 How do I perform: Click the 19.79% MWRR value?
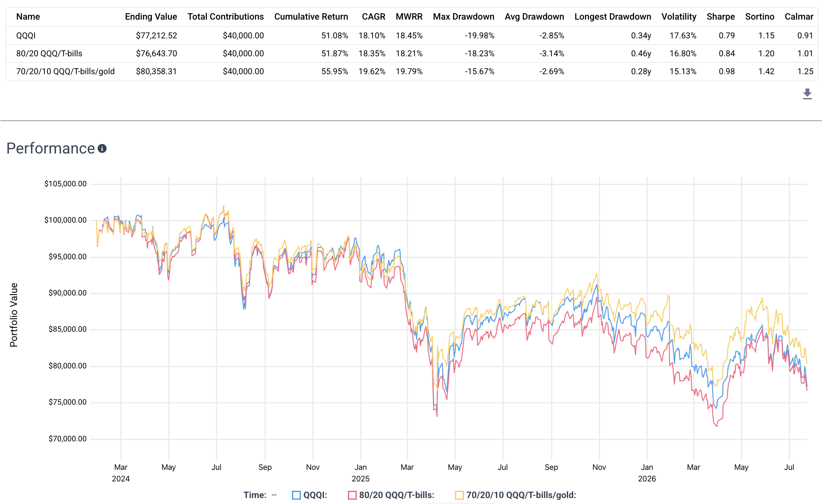pyautogui.click(x=409, y=71)
